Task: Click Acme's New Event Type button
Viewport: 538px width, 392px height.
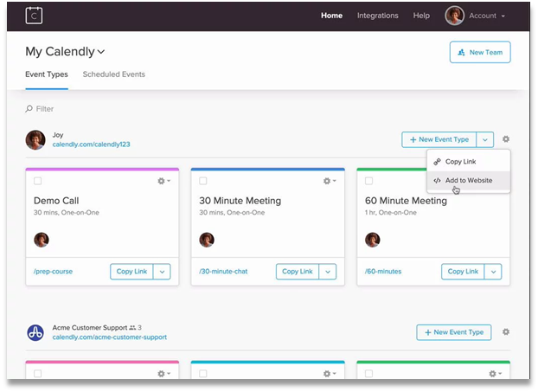Action: point(453,332)
